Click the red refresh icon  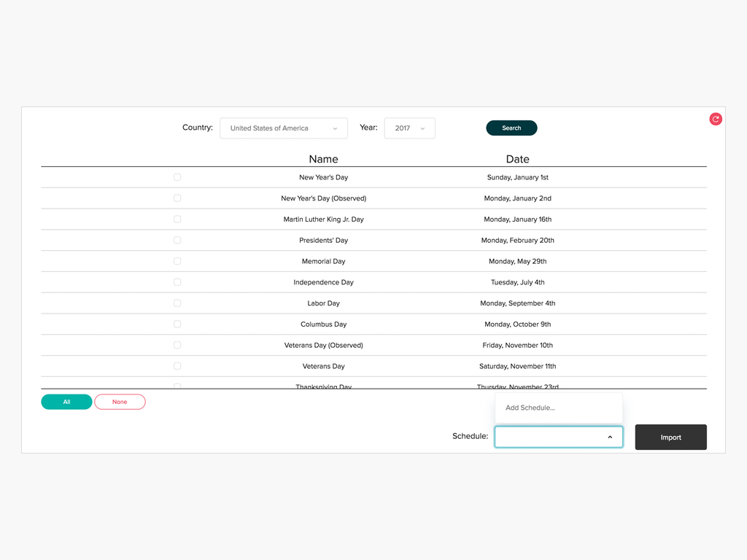click(x=716, y=119)
